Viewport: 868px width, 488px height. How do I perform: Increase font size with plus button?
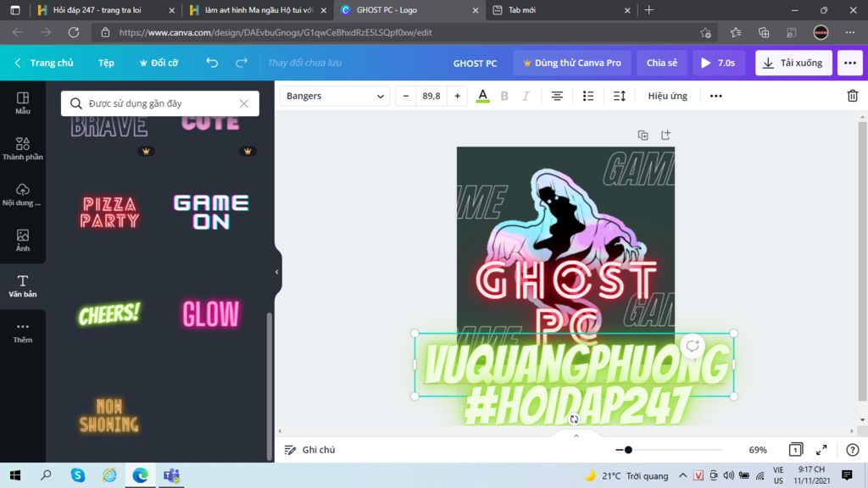tap(457, 96)
